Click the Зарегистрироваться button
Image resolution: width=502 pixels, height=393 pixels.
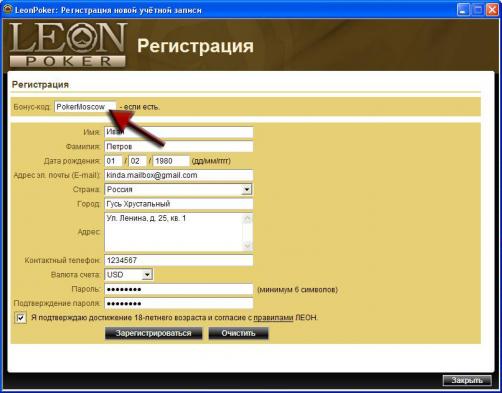(154, 333)
